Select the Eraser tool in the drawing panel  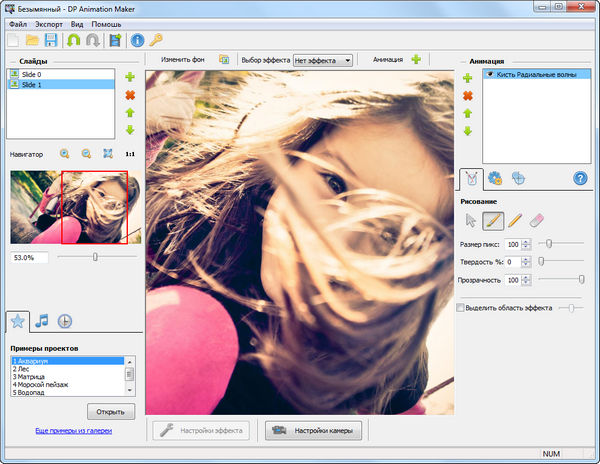click(535, 219)
